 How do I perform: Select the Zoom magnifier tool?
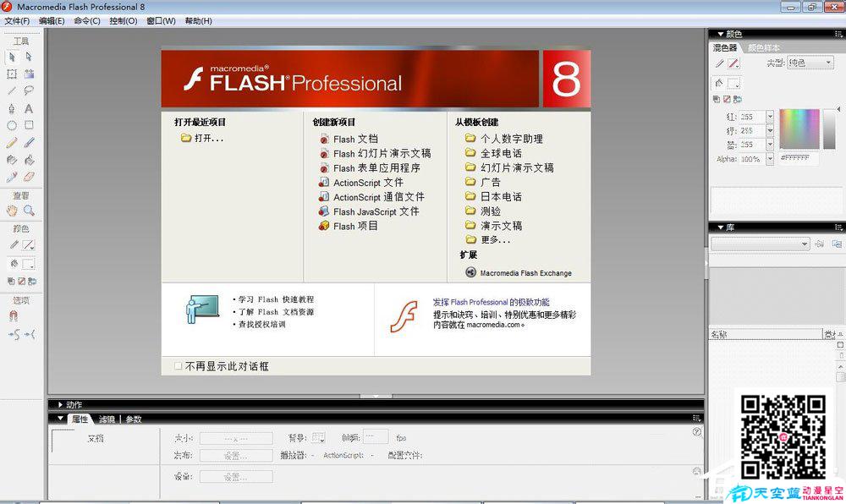29,211
